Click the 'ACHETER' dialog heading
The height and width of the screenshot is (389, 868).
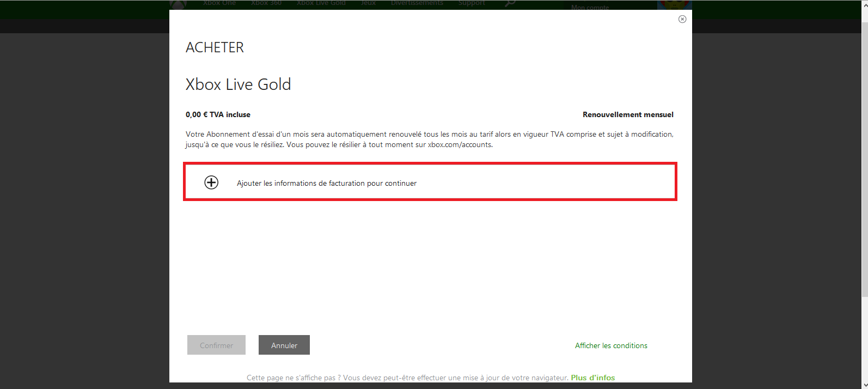point(215,47)
